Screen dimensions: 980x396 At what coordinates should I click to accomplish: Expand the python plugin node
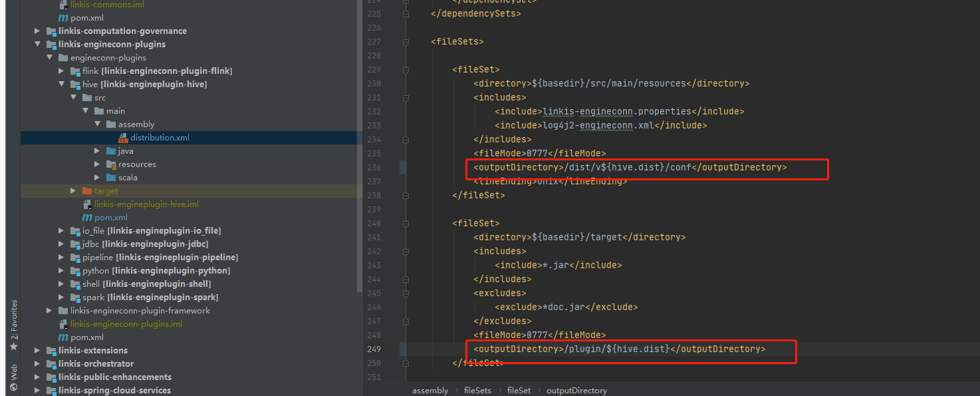(61, 271)
